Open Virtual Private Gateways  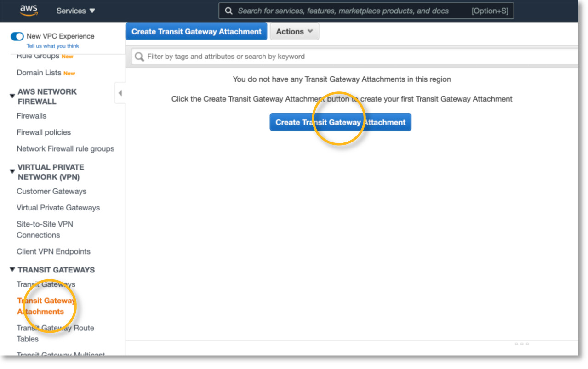click(58, 207)
